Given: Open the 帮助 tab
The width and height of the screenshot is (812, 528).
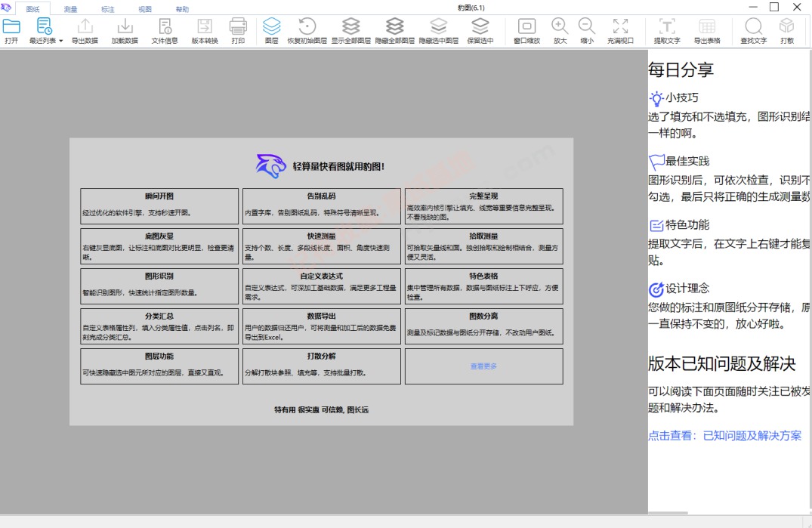Looking at the screenshot, I should pos(182,9).
